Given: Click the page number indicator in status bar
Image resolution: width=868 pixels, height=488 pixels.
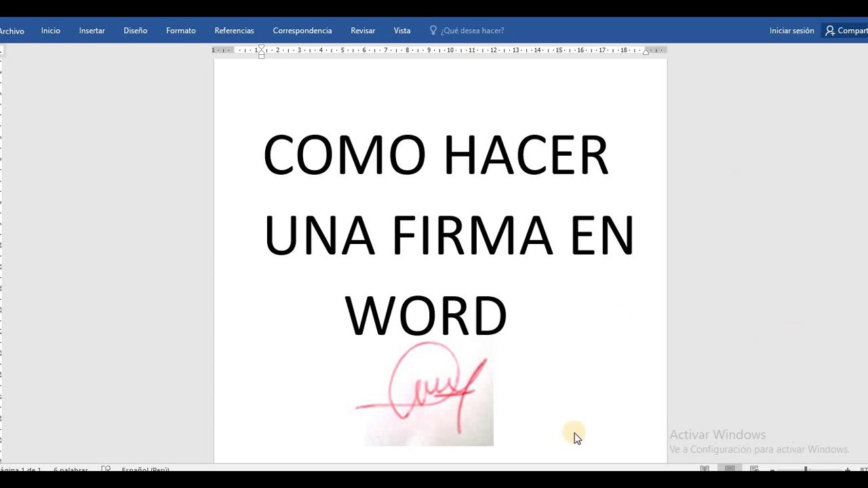Looking at the screenshot, I should click(21, 469).
